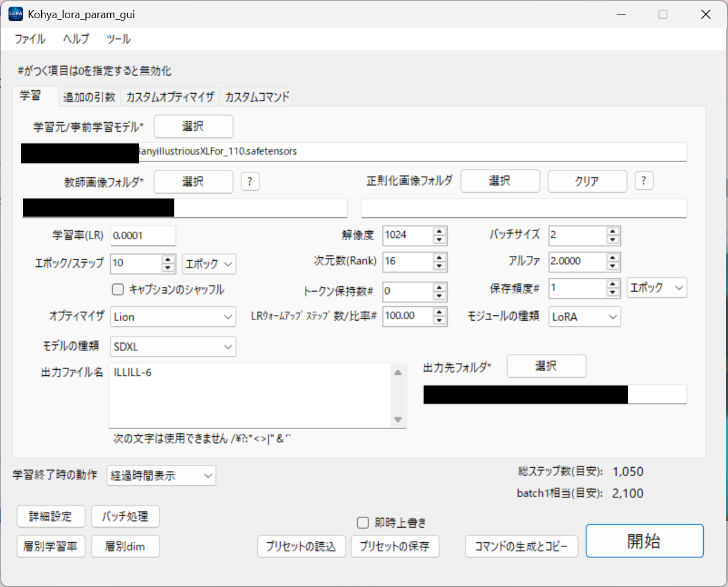
Task: Open the モジュールの種類 dropdown showing LoRA
Action: point(585,316)
